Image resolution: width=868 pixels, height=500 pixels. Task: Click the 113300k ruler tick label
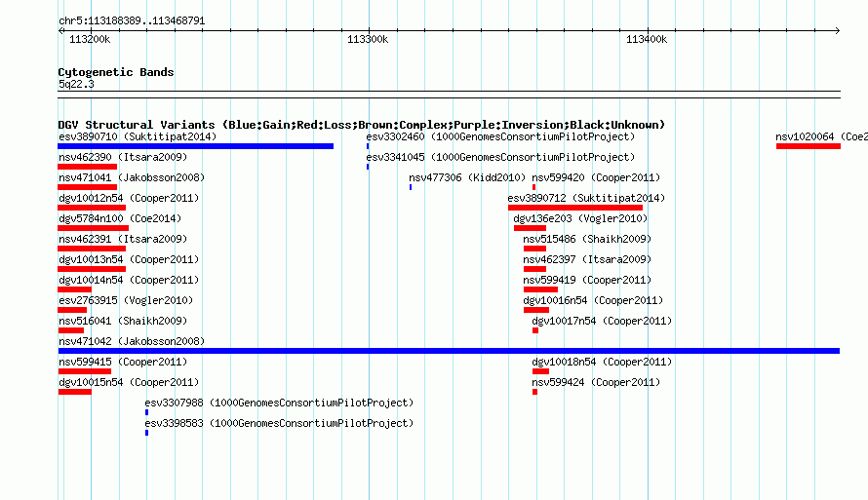pyautogui.click(x=368, y=39)
